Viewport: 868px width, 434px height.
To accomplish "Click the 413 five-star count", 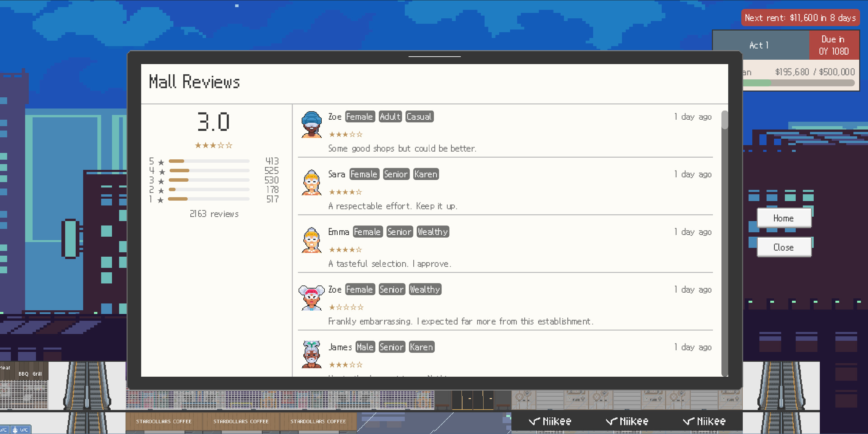I will pos(272,161).
